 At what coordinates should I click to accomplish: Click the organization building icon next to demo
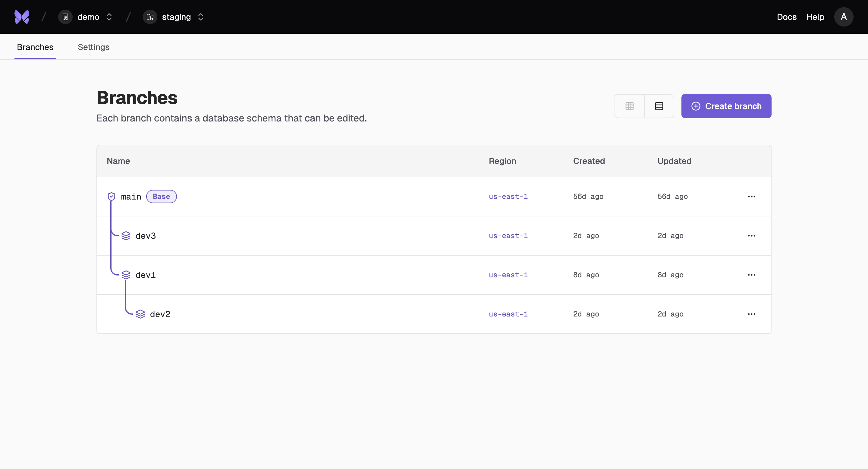click(x=65, y=17)
